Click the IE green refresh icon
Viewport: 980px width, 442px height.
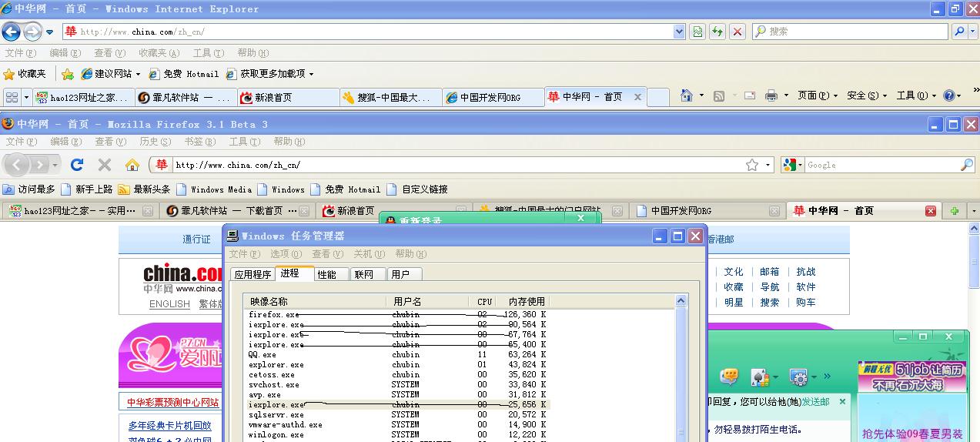tap(717, 32)
